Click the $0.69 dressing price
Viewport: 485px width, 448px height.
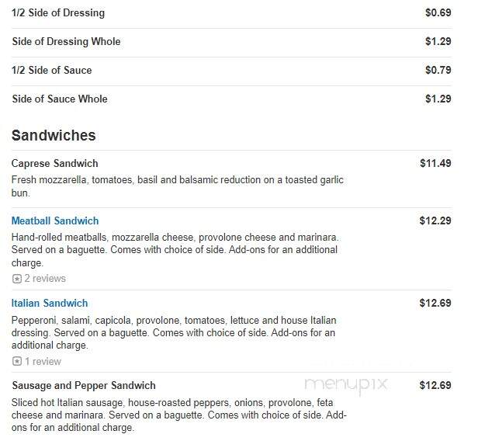[x=438, y=12]
